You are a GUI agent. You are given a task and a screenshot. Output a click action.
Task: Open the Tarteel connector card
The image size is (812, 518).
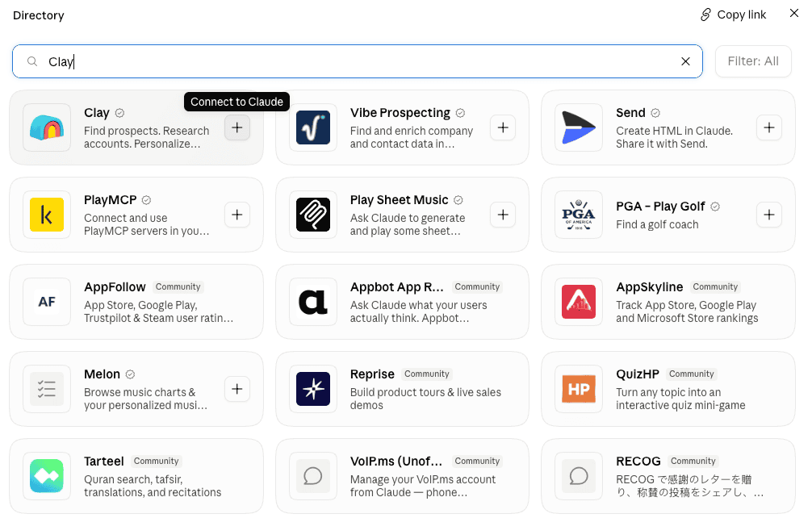click(136, 476)
